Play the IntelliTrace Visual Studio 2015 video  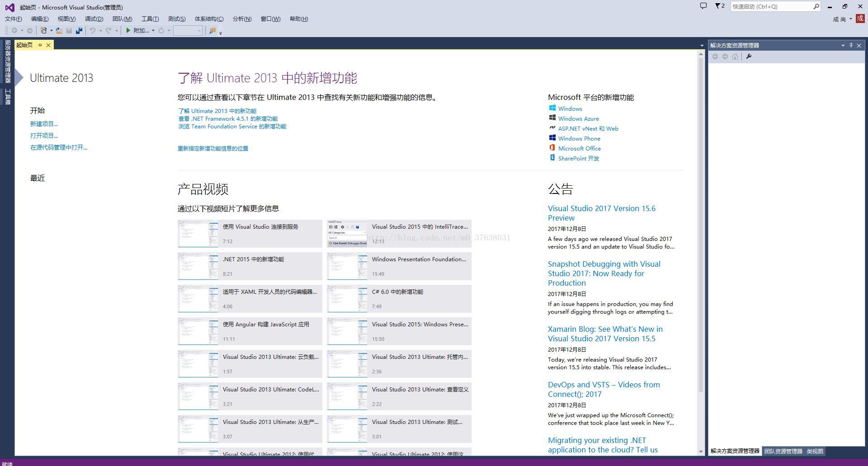399,234
